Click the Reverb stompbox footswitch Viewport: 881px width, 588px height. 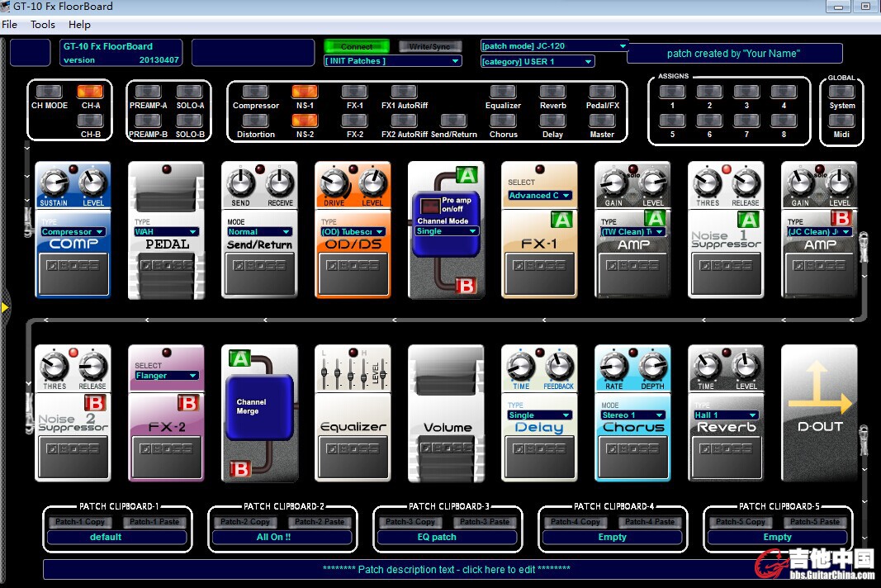click(x=726, y=457)
